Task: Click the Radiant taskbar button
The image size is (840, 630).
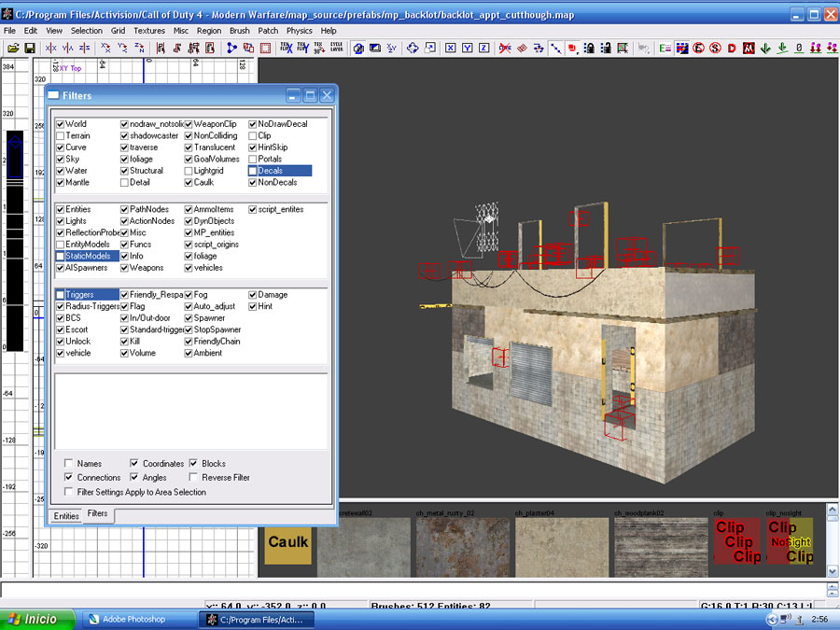Action: (x=258, y=620)
